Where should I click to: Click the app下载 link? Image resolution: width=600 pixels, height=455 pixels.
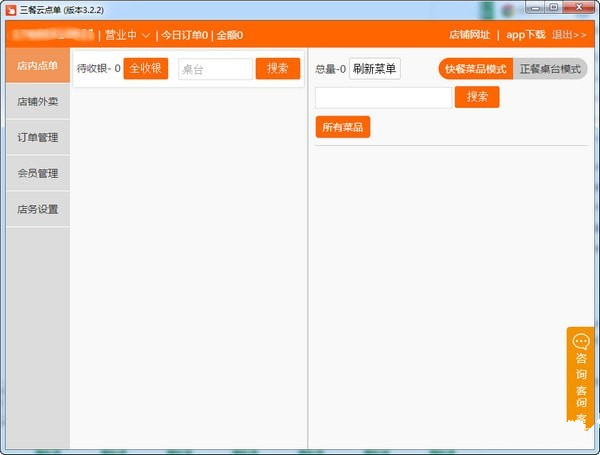526,35
